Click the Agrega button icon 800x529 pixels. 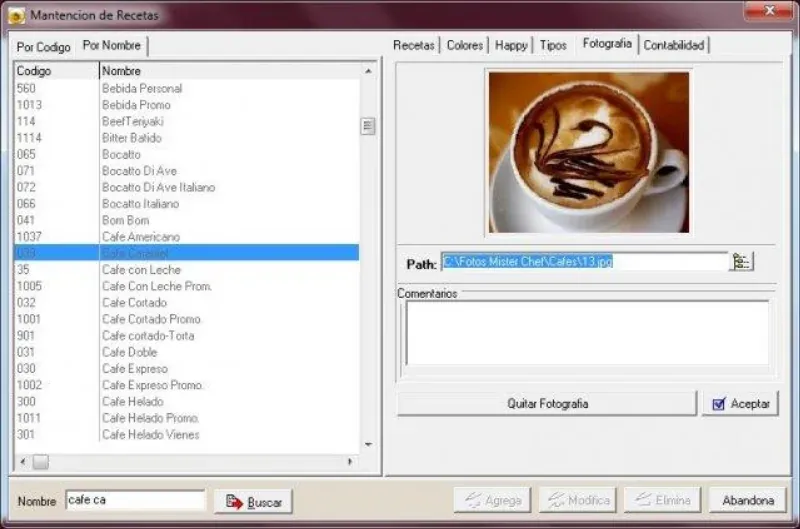click(x=473, y=500)
